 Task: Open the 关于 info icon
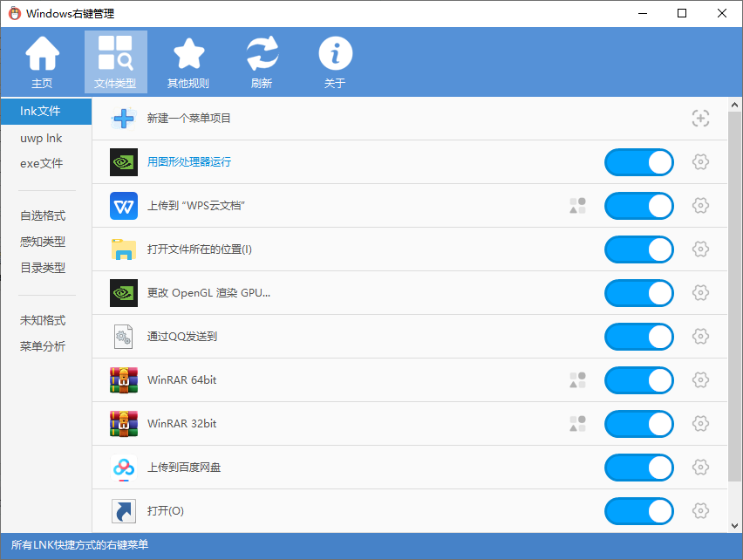[x=335, y=62]
